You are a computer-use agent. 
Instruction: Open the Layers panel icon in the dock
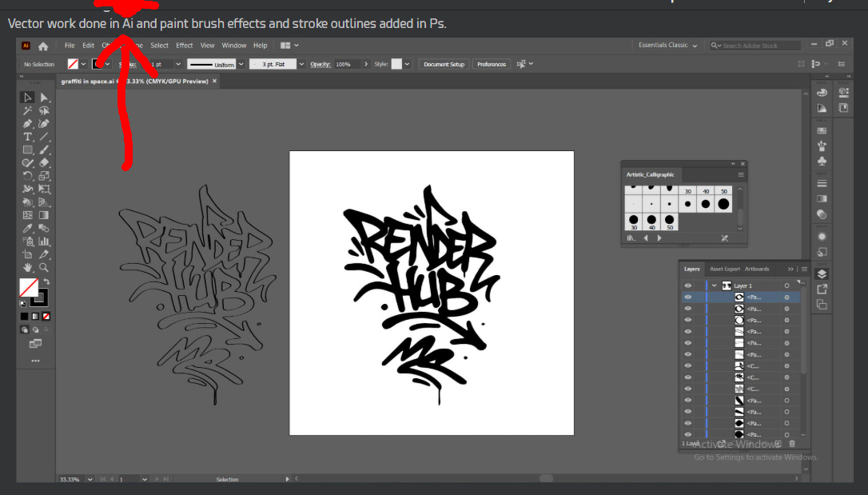click(x=822, y=274)
